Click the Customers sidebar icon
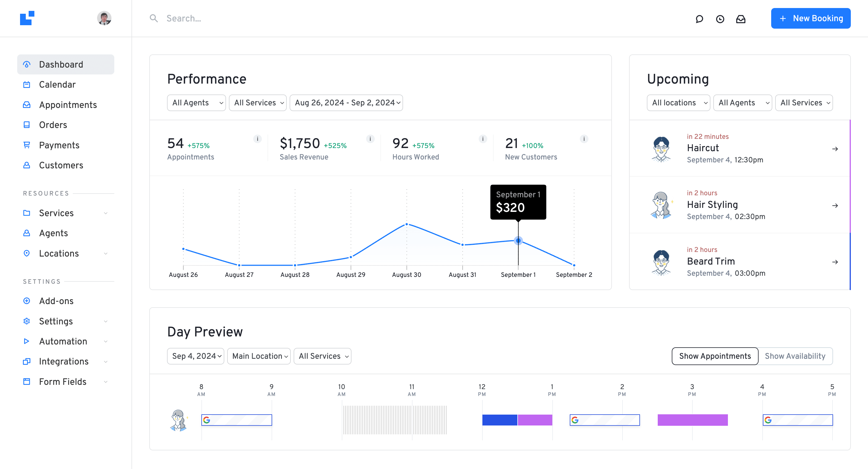The height and width of the screenshot is (469, 868). point(27,165)
